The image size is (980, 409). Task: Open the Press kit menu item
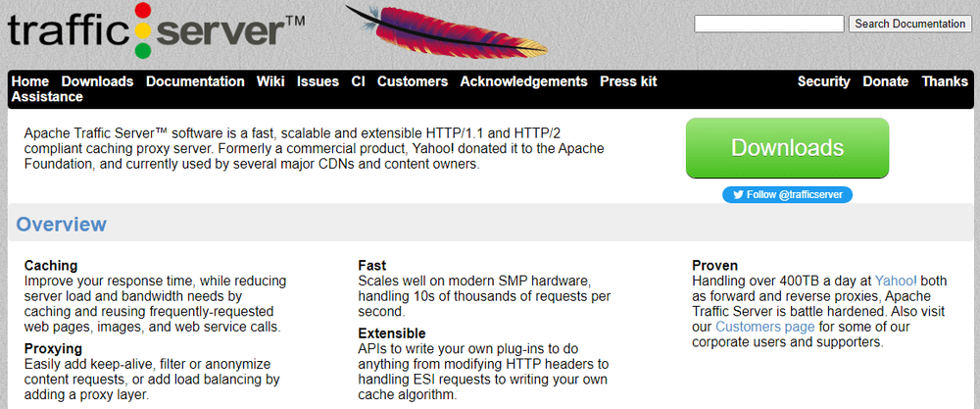(x=628, y=81)
